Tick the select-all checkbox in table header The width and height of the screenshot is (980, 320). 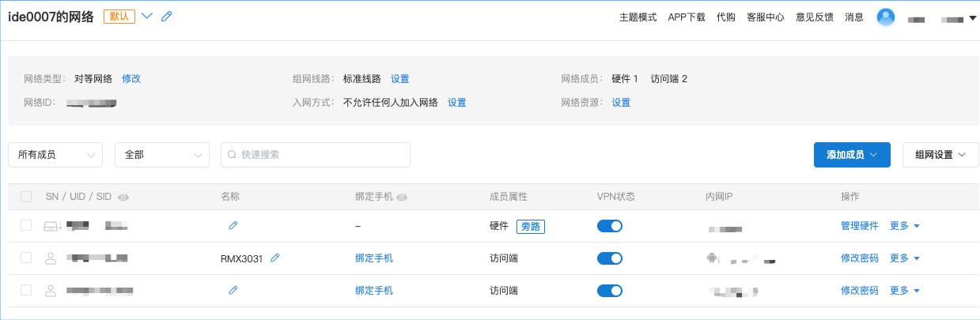pos(26,197)
